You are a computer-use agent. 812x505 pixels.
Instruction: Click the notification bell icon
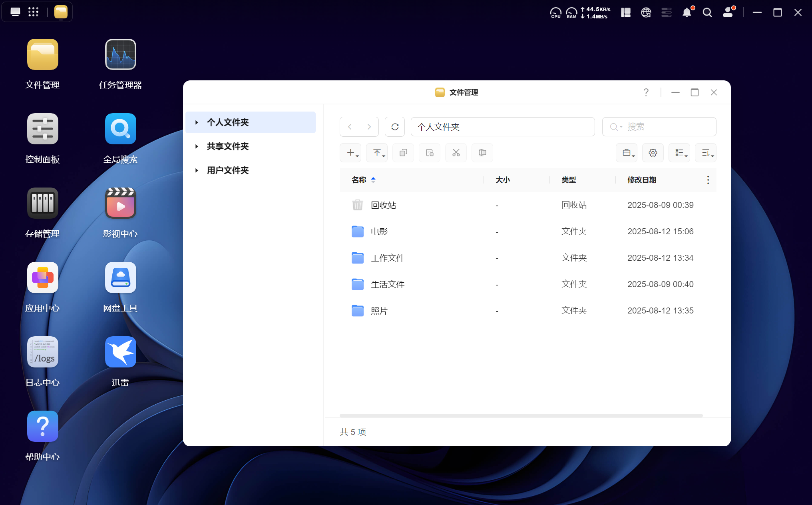click(x=687, y=13)
